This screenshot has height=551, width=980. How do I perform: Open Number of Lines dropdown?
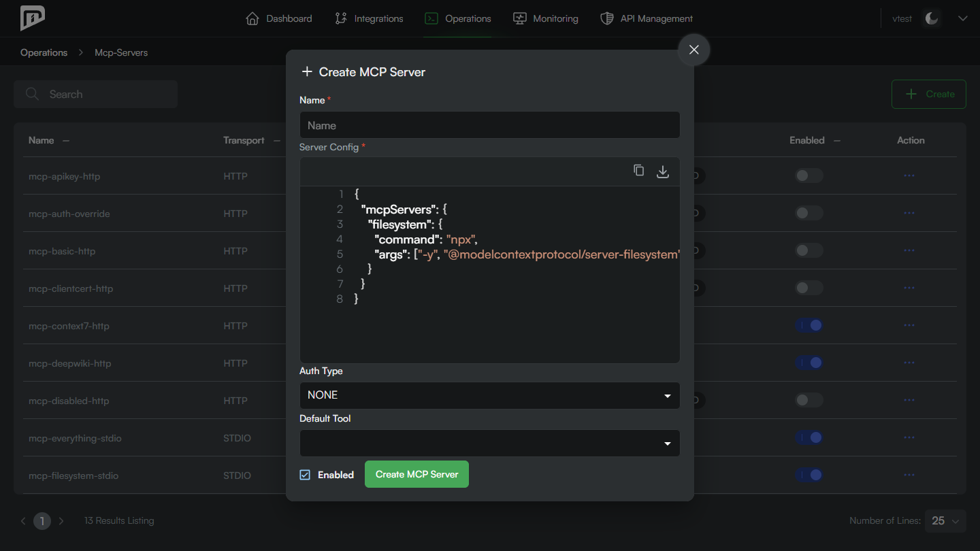coord(946,521)
